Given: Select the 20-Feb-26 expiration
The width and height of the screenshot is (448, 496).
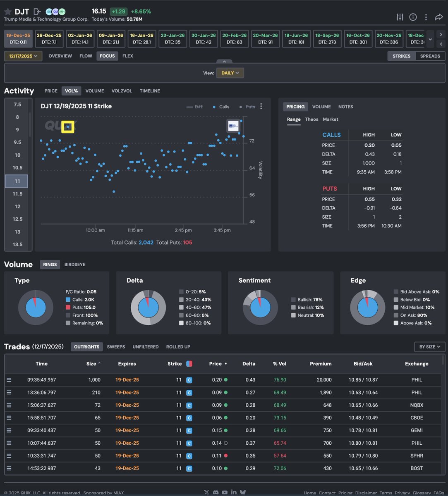Looking at the screenshot, I should (x=235, y=39).
